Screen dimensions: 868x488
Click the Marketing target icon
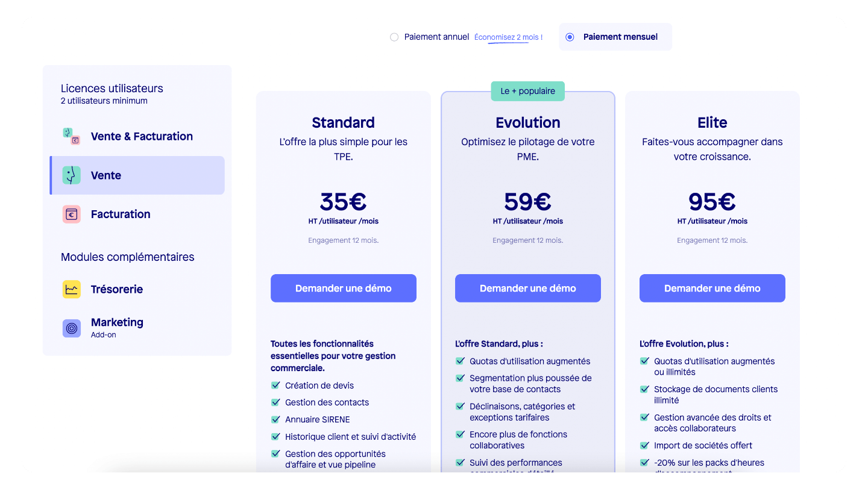click(x=72, y=328)
